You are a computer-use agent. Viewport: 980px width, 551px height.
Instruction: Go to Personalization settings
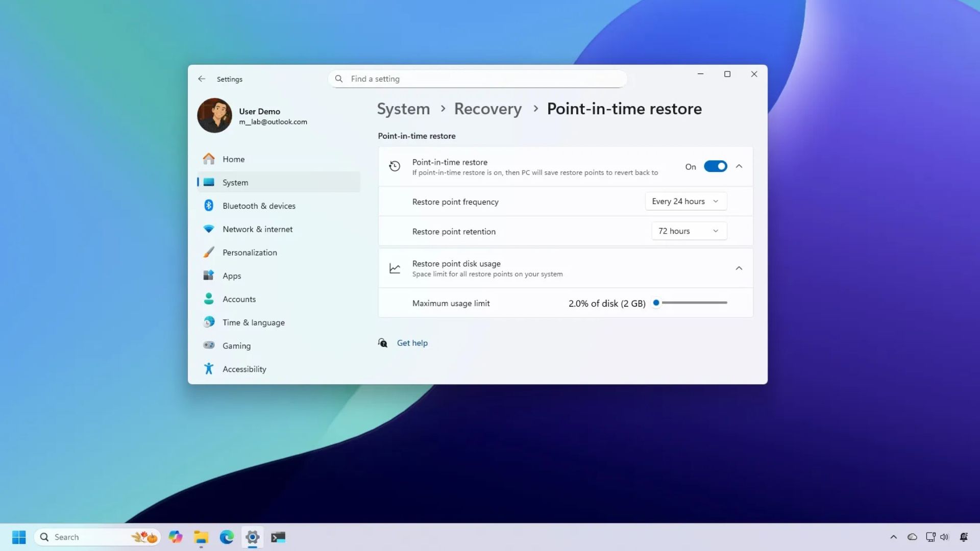(x=250, y=253)
